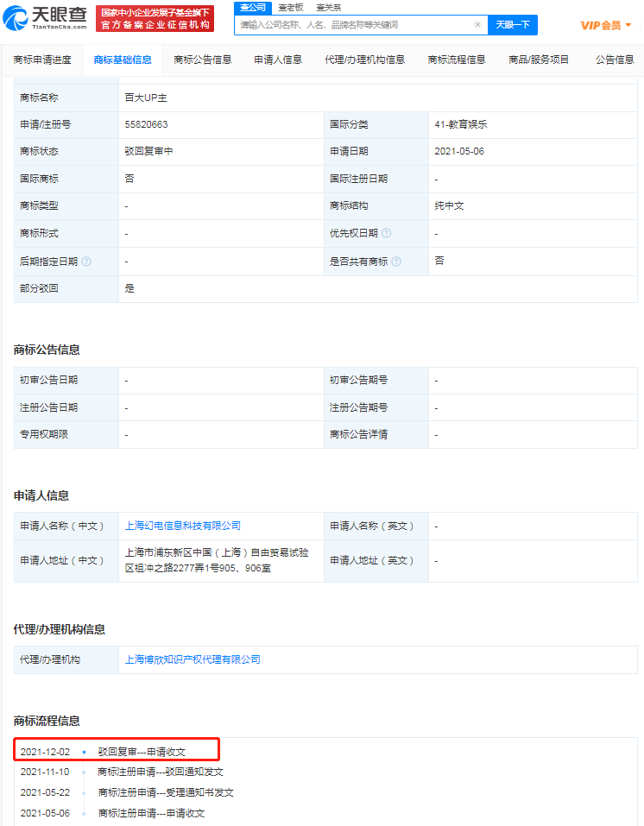
Task: Select the trademark name 百大UP主
Action: tap(146, 98)
